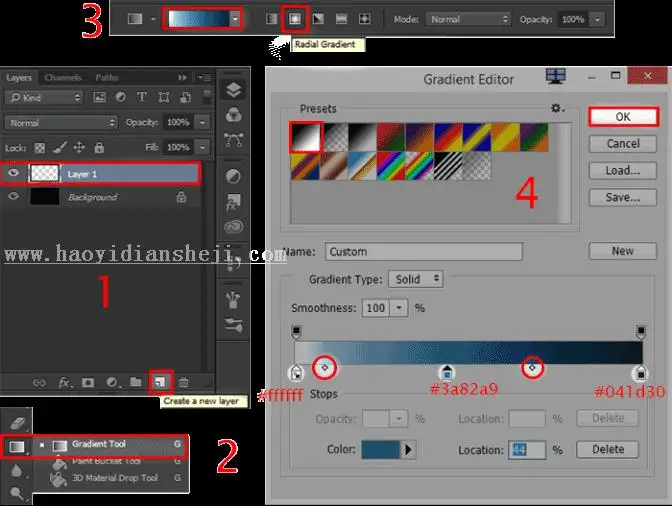Screen dimensions: 672x506
Task: Click the link layers icon
Action: 39,383
